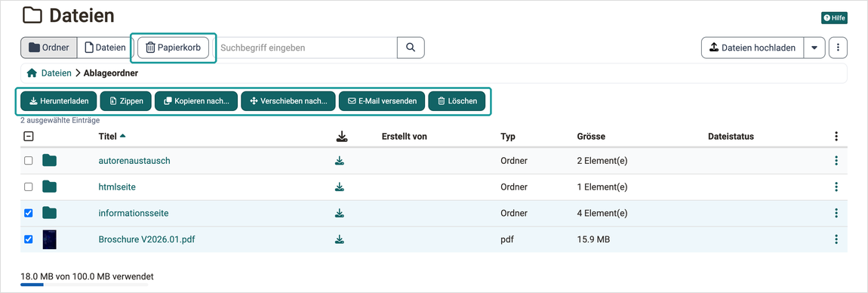Focus the Suchbegriff eingeben search field

[306, 48]
